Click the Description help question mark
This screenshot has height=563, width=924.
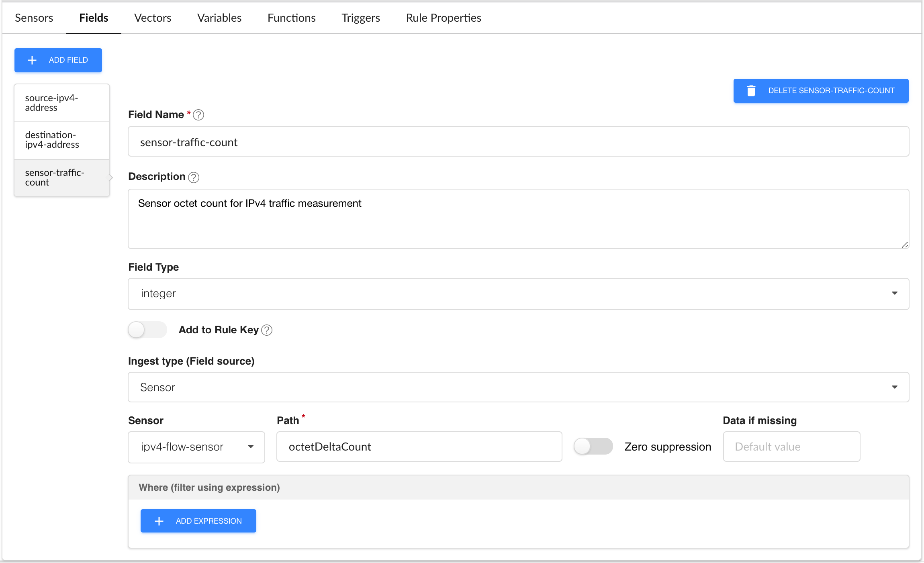tap(194, 177)
